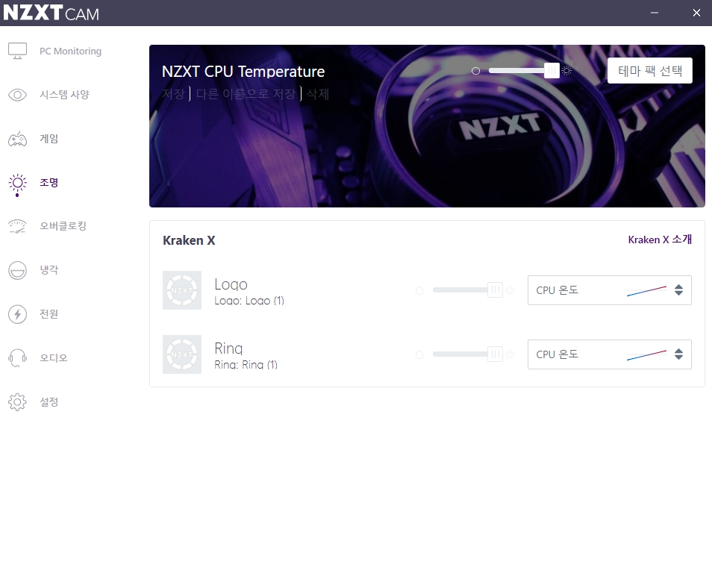Click the Ring brightness slider
Image resolution: width=712 pixels, height=588 pixels.
(468, 354)
